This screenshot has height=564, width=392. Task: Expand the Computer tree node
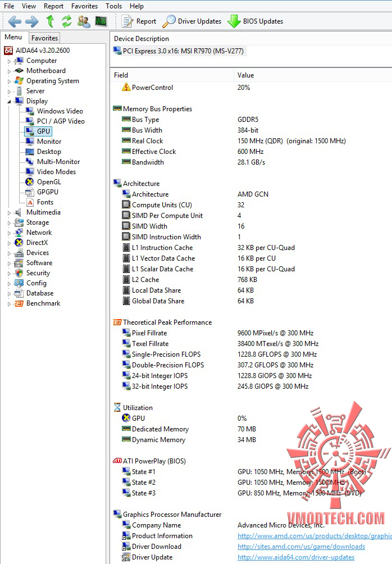click(x=10, y=61)
